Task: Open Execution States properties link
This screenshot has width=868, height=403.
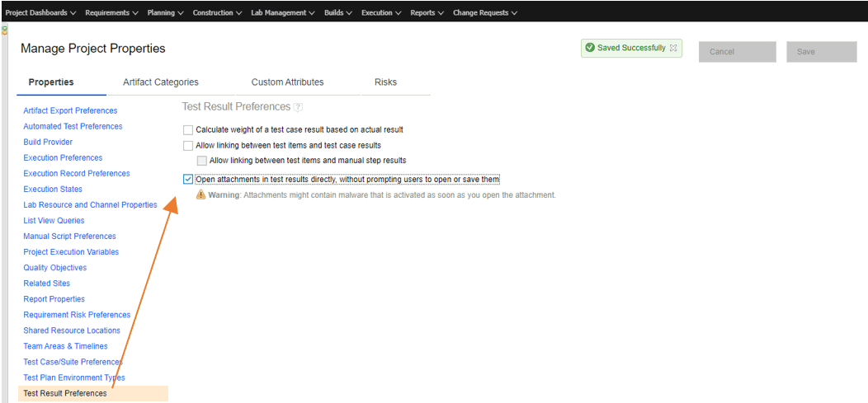Action: pyautogui.click(x=53, y=190)
